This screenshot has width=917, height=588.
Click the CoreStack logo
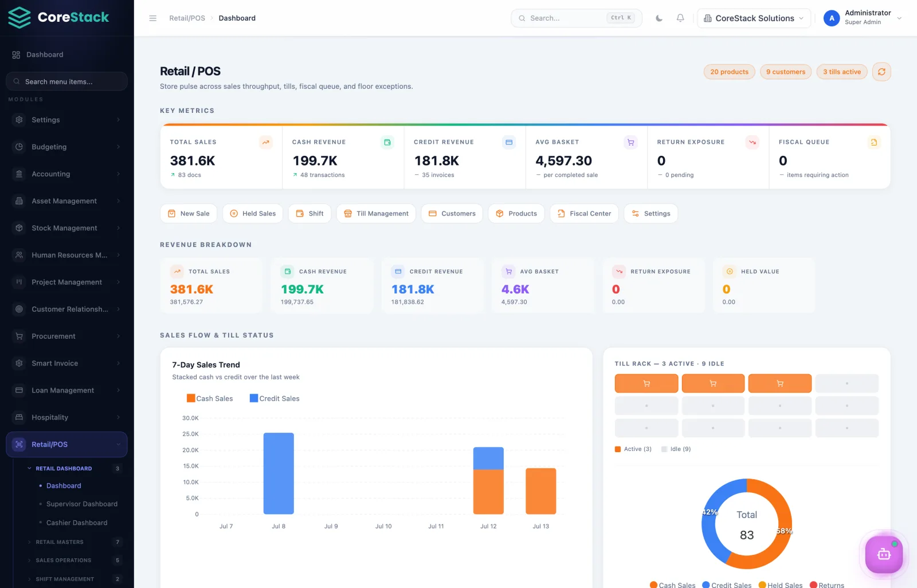coord(58,18)
